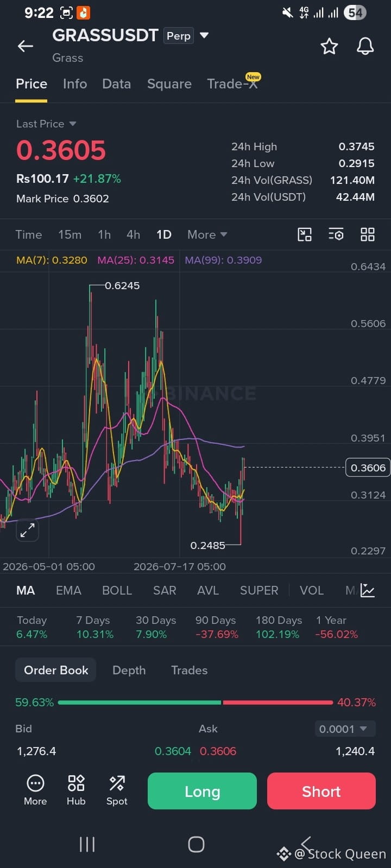Open indicator chart icon beside VOL

pyautogui.click(x=368, y=590)
